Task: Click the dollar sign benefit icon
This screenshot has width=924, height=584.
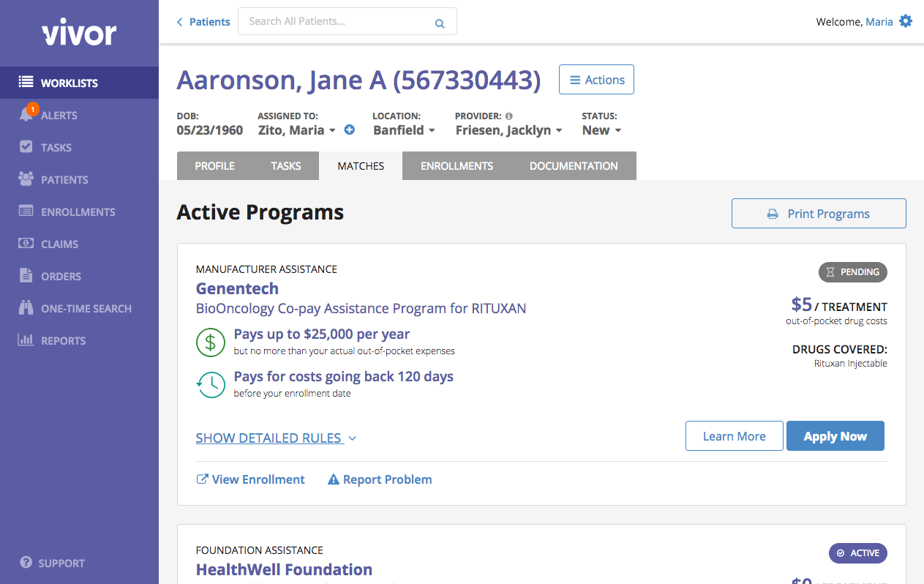Action: pos(211,342)
